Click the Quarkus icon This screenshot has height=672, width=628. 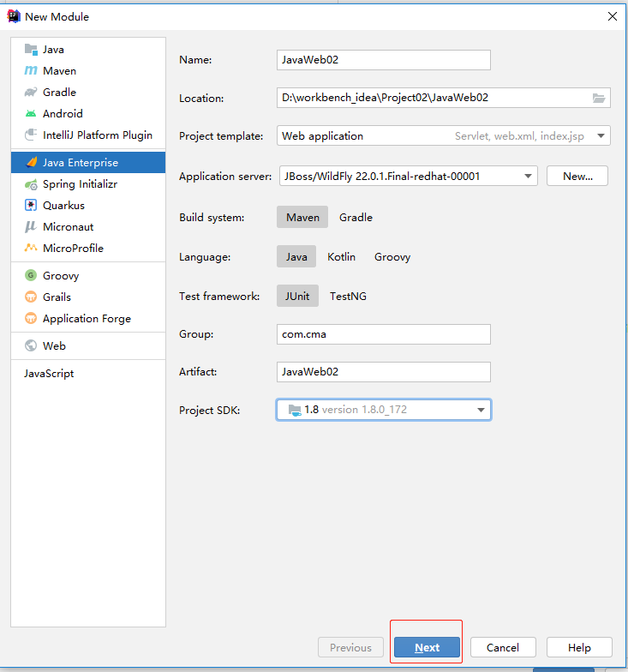[31, 206]
